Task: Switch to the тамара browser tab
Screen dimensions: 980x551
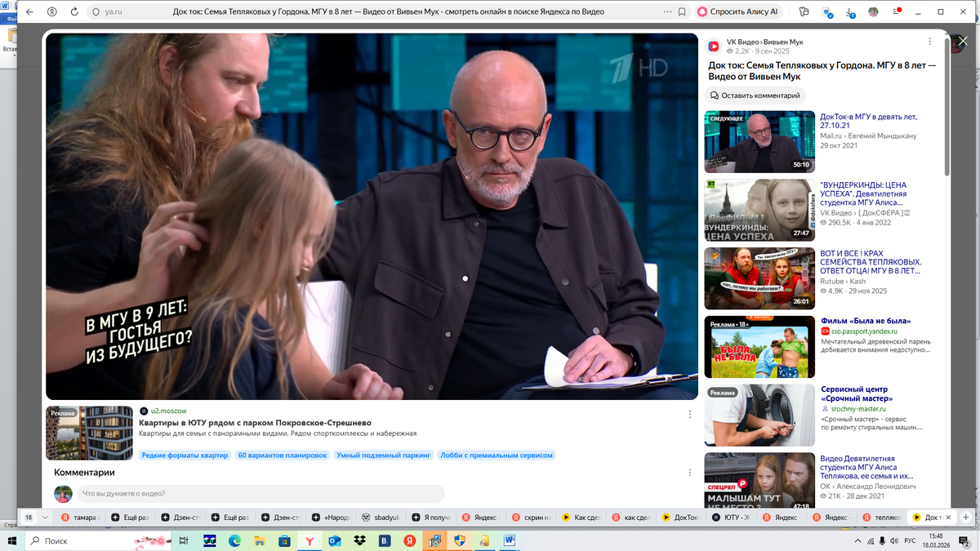Action: (82, 518)
